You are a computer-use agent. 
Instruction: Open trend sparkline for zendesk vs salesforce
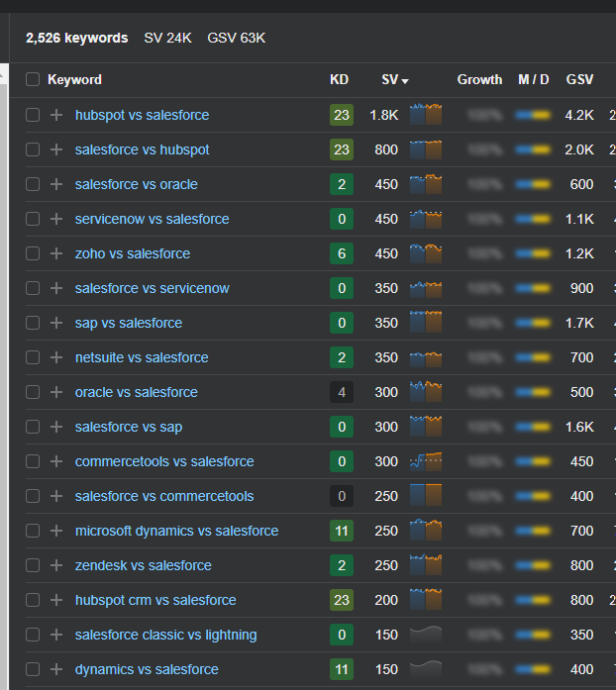pyautogui.click(x=426, y=564)
